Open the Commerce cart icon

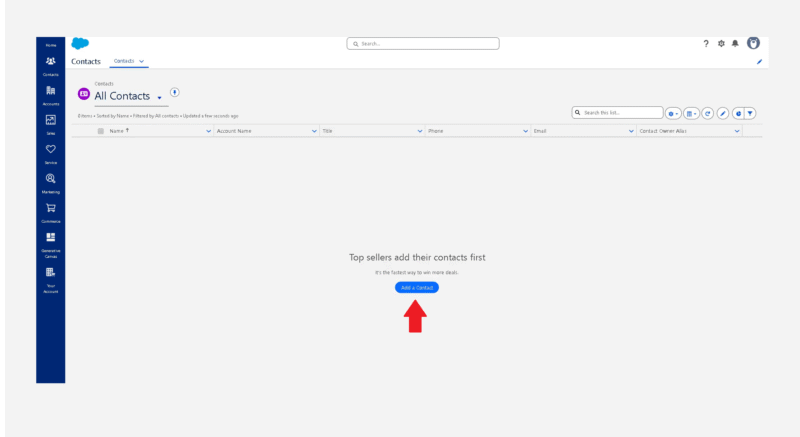(x=50, y=208)
